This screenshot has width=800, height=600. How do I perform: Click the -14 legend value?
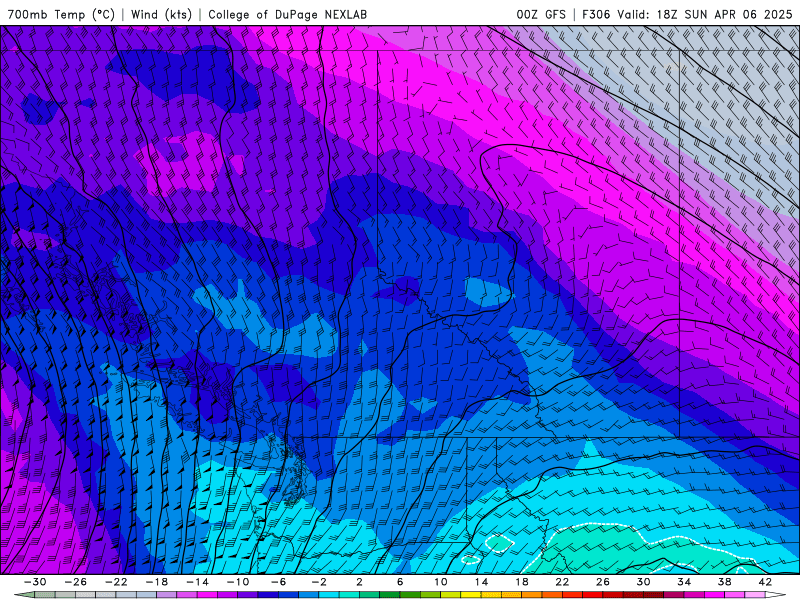coord(197,582)
